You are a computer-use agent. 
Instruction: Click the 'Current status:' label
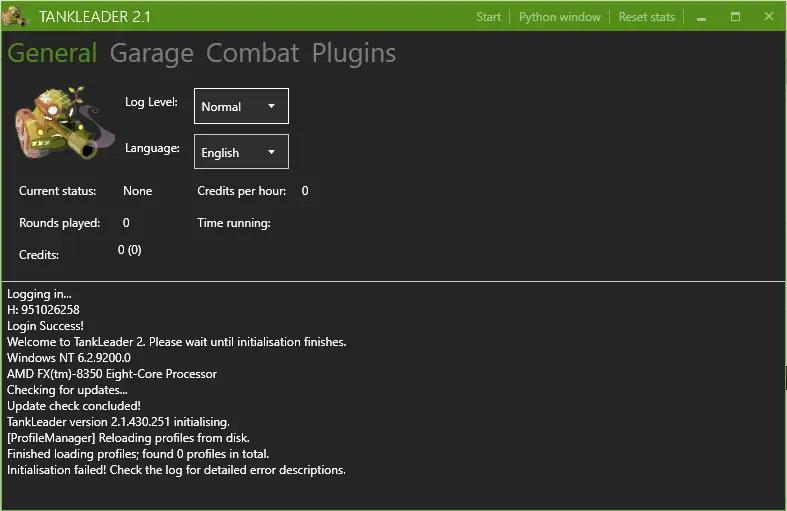[x=57, y=191]
